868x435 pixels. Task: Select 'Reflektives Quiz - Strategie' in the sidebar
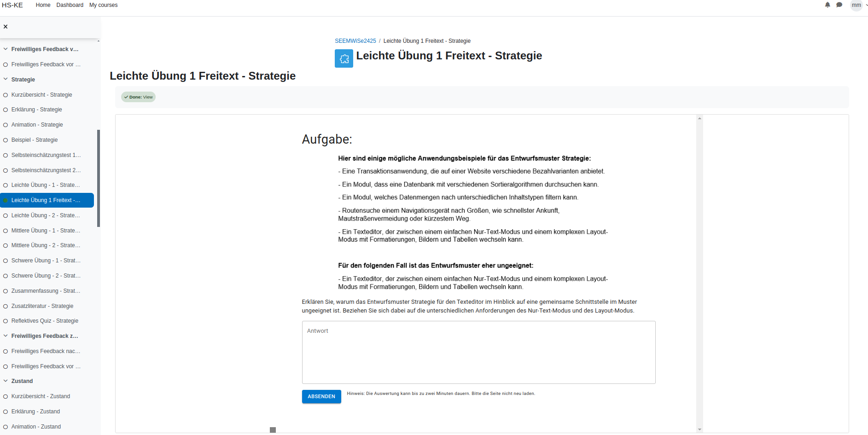(x=45, y=321)
